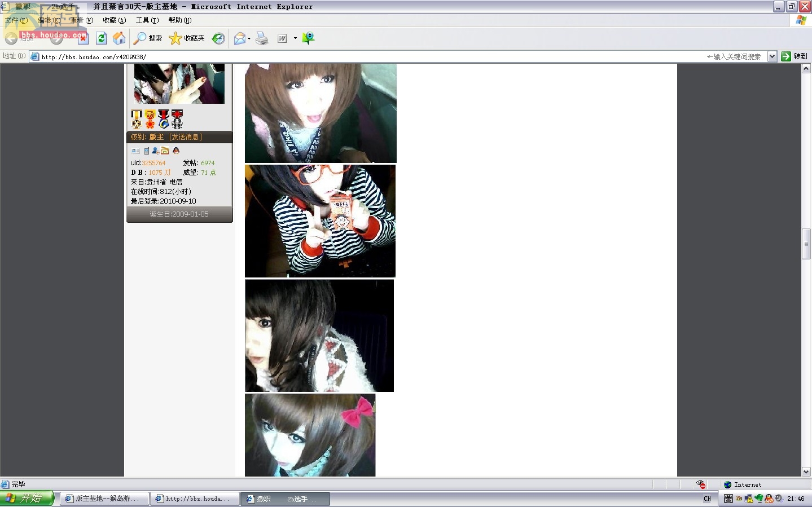Open the photo with pink bow
This screenshot has width=812, height=507.
tap(310, 435)
